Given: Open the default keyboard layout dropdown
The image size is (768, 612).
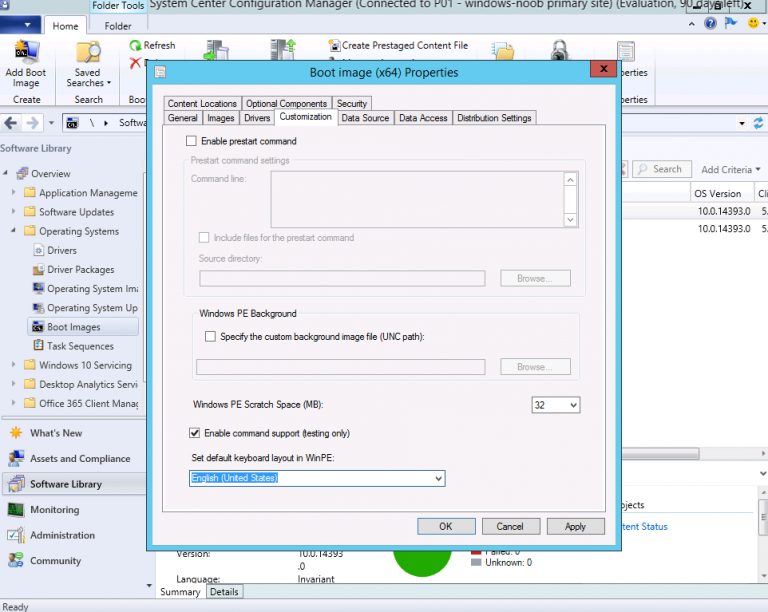Looking at the screenshot, I should point(438,479).
